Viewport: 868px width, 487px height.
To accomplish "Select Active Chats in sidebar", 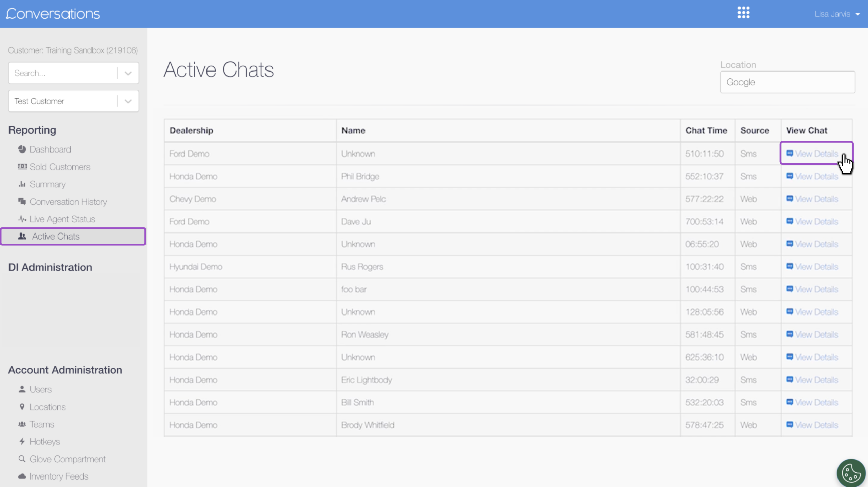I will click(x=73, y=236).
